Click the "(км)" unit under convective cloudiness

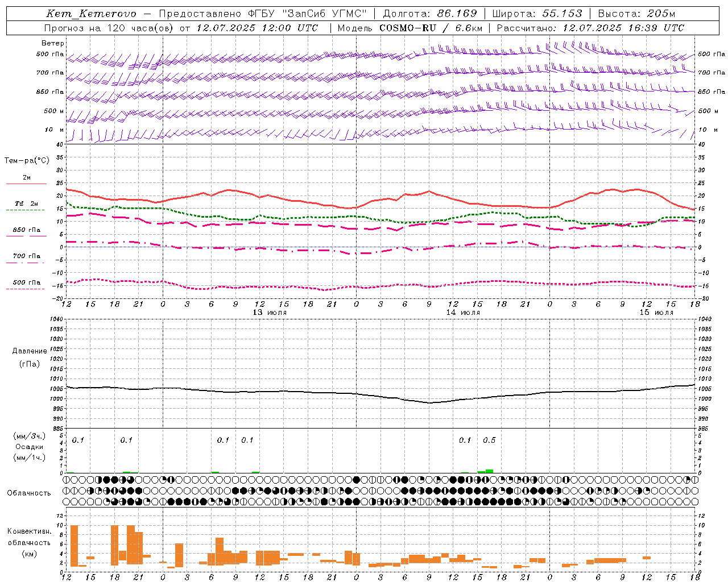[30, 554]
